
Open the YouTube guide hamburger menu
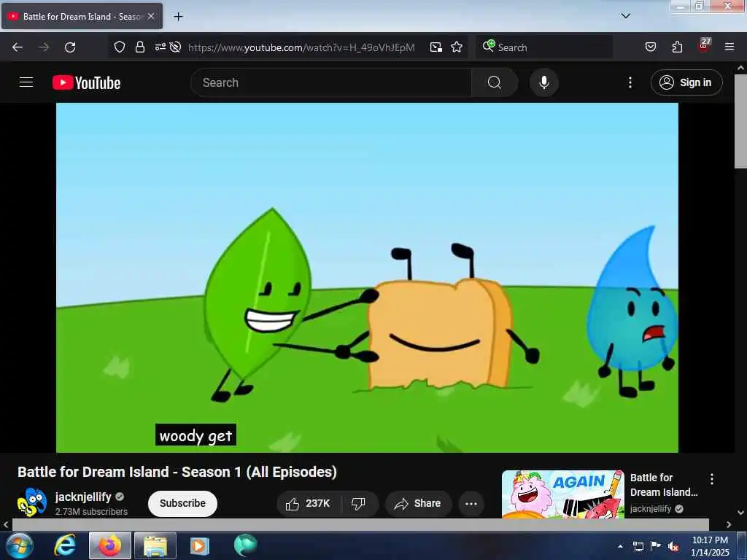[x=26, y=82]
